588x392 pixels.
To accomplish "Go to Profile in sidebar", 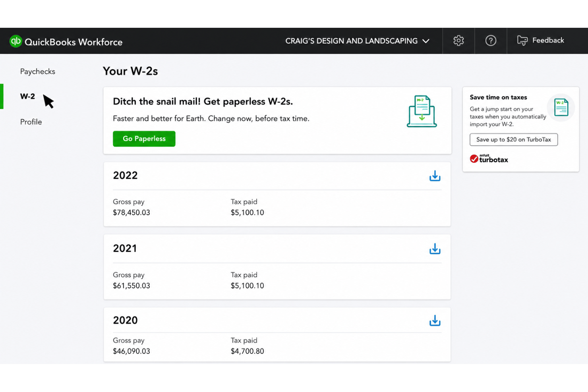I will [x=31, y=122].
